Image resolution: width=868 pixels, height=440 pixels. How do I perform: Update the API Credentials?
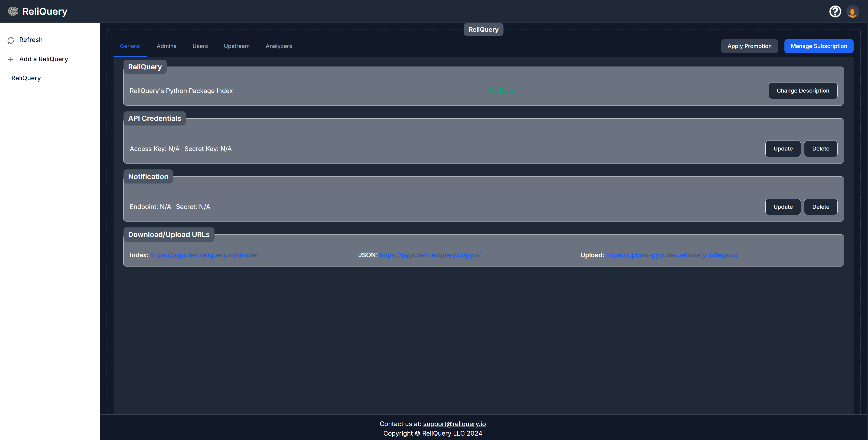point(783,149)
